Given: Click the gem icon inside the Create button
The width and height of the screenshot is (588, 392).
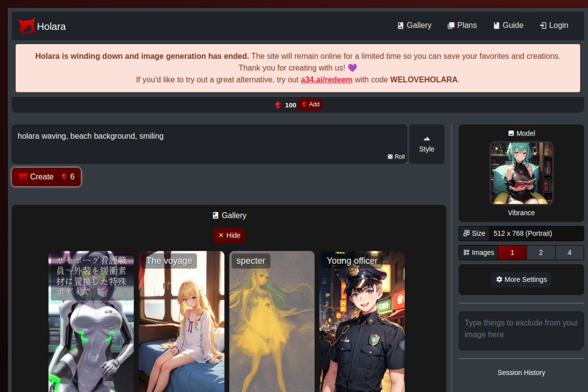Looking at the screenshot, I should [x=64, y=176].
